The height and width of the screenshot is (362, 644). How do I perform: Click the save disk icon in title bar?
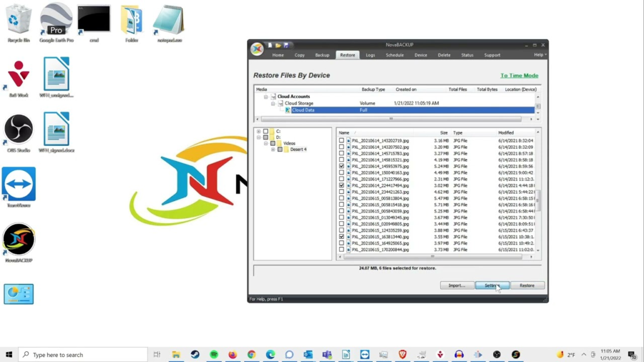[x=286, y=45]
